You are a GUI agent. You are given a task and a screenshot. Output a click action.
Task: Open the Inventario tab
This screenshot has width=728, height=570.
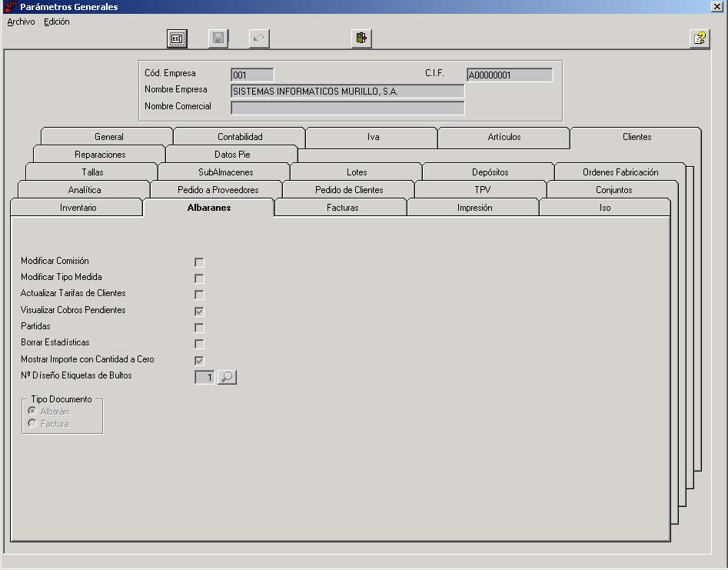click(x=78, y=207)
